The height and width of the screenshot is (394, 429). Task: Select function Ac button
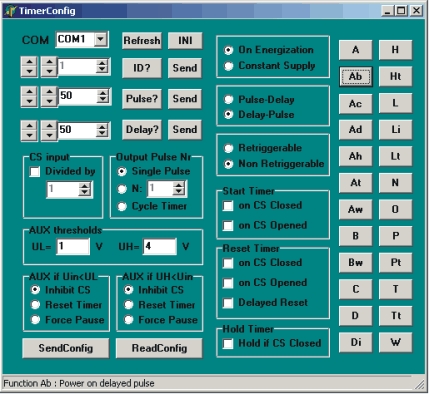point(355,103)
